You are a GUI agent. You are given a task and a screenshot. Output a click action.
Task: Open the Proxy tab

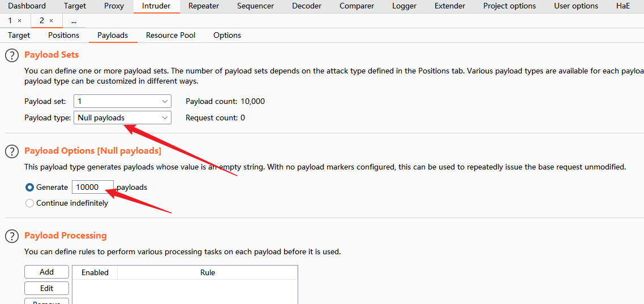pos(114,6)
